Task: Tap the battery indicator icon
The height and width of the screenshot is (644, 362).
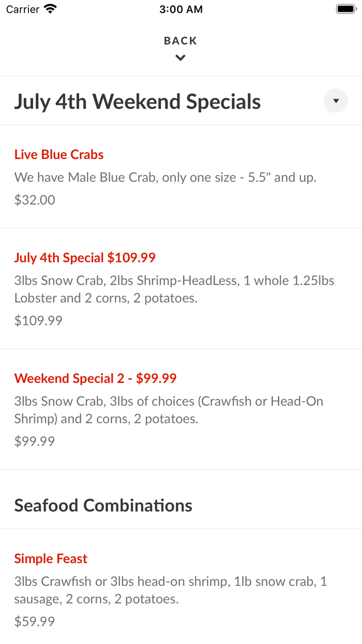Action: [344, 8]
